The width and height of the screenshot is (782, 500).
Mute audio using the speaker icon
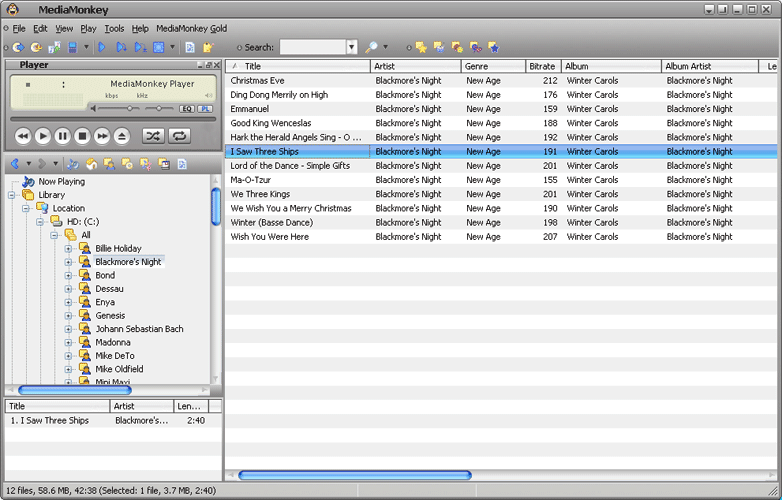93,108
